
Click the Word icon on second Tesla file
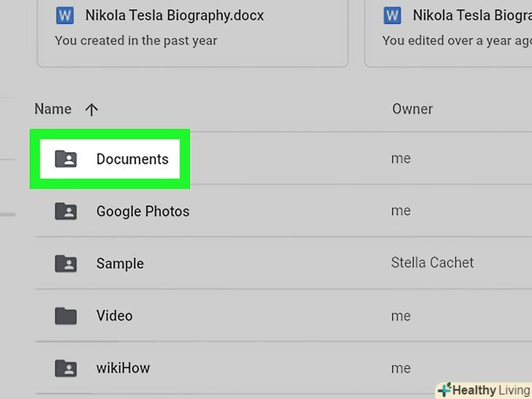[392, 15]
